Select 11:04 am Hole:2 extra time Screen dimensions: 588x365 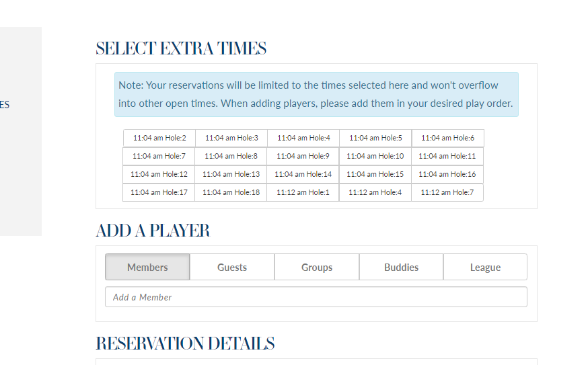pos(159,138)
